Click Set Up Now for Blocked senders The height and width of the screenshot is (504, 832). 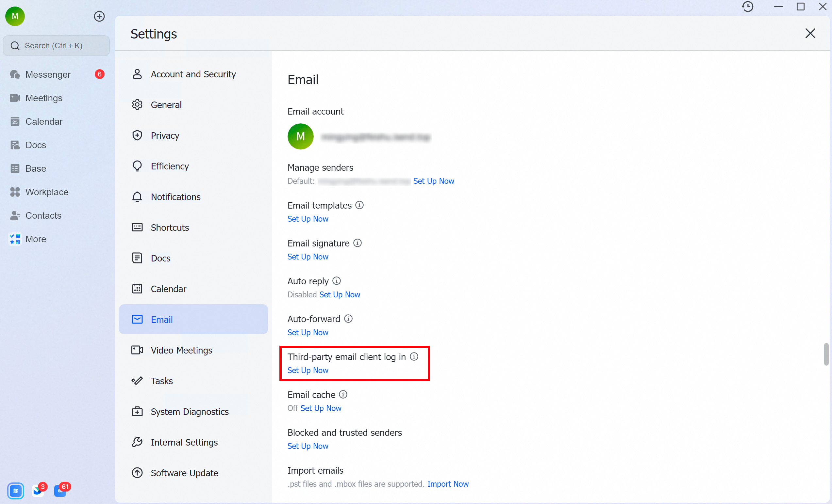pos(308,446)
